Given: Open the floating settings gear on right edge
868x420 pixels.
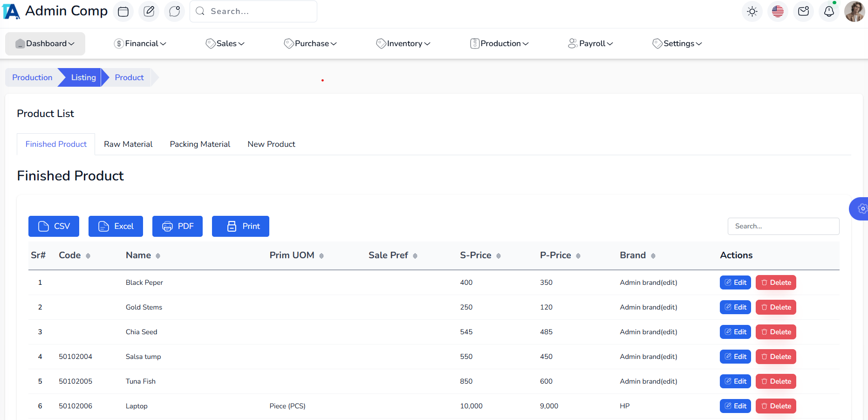Looking at the screenshot, I should pyautogui.click(x=861, y=209).
